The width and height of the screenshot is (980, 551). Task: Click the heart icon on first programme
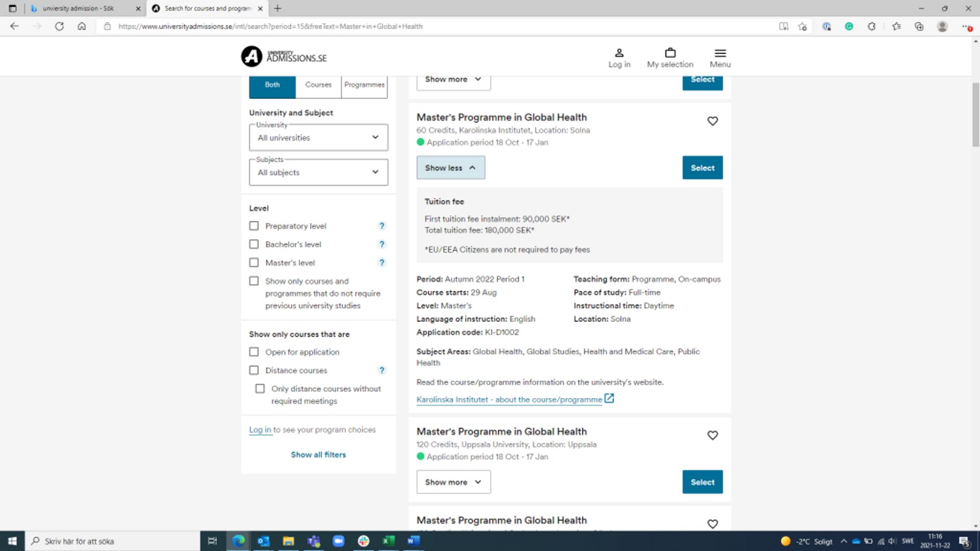(x=713, y=121)
